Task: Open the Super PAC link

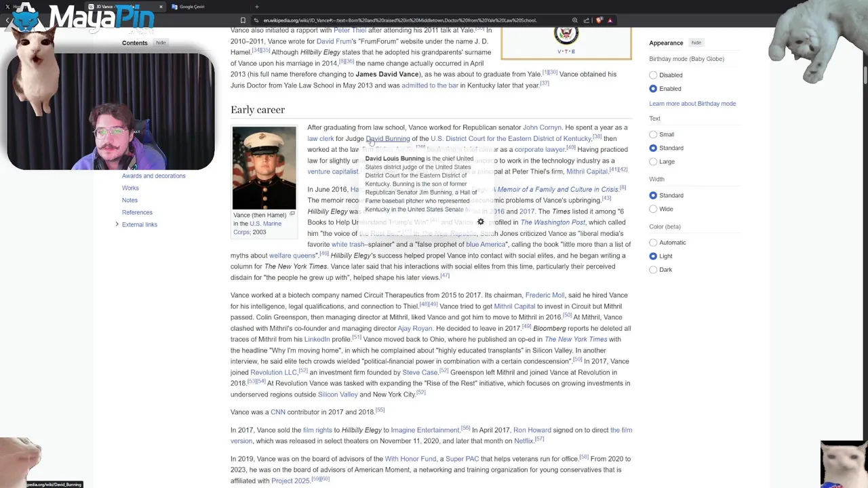Action: pyautogui.click(x=462, y=459)
